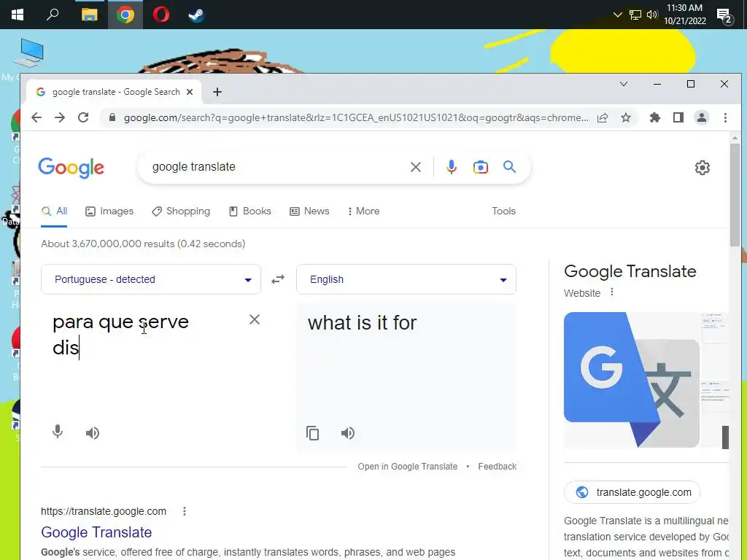Click the volume speaker tray icon

[x=651, y=15]
